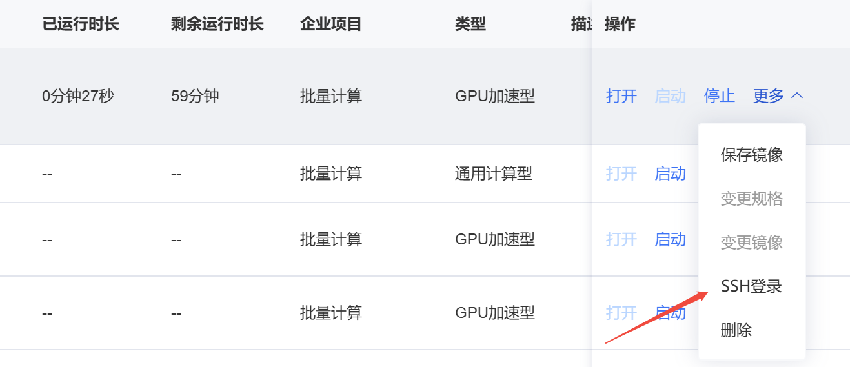Select 保存镜像 from the dropdown menu

click(x=751, y=155)
